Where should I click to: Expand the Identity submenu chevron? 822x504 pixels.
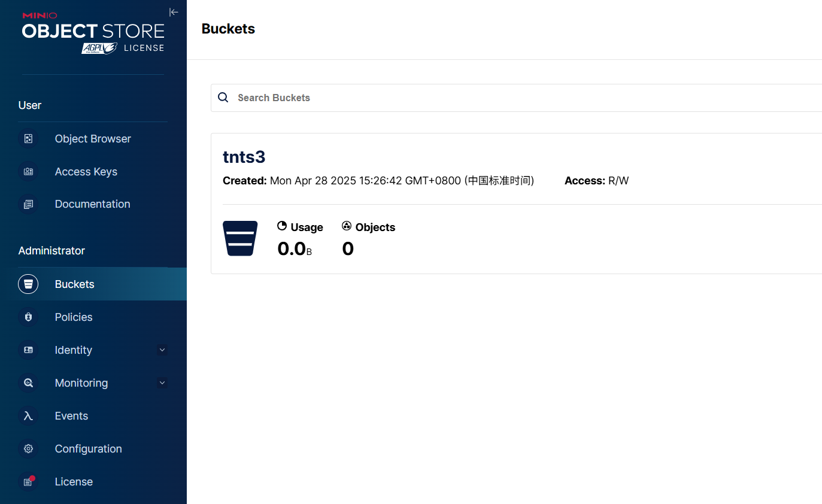162,350
